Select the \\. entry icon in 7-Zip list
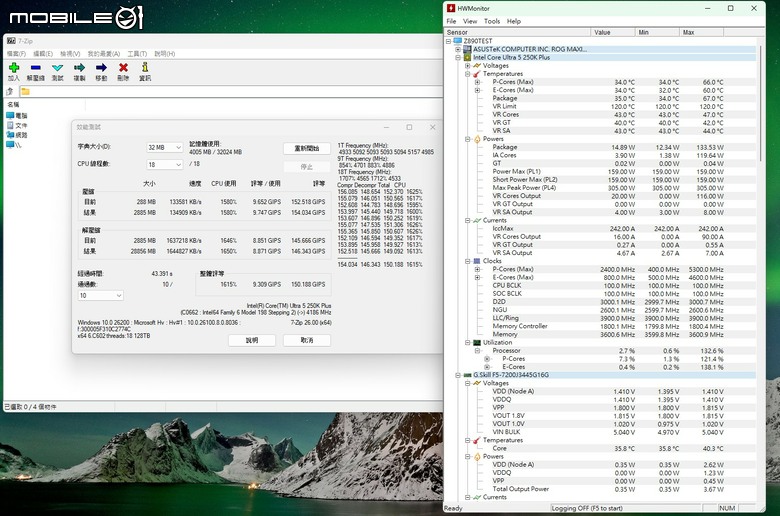780x516 pixels. (x=10, y=144)
